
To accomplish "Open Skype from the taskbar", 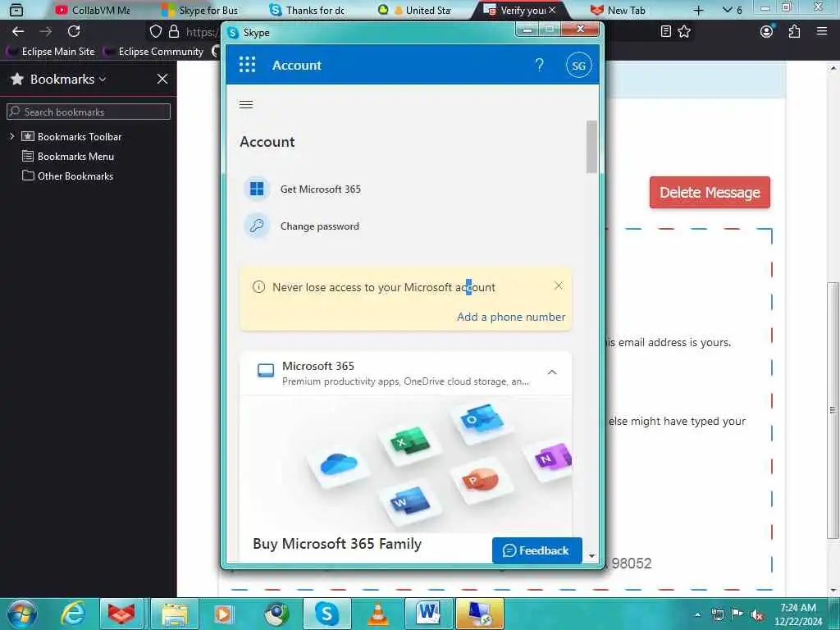I will (x=326, y=614).
